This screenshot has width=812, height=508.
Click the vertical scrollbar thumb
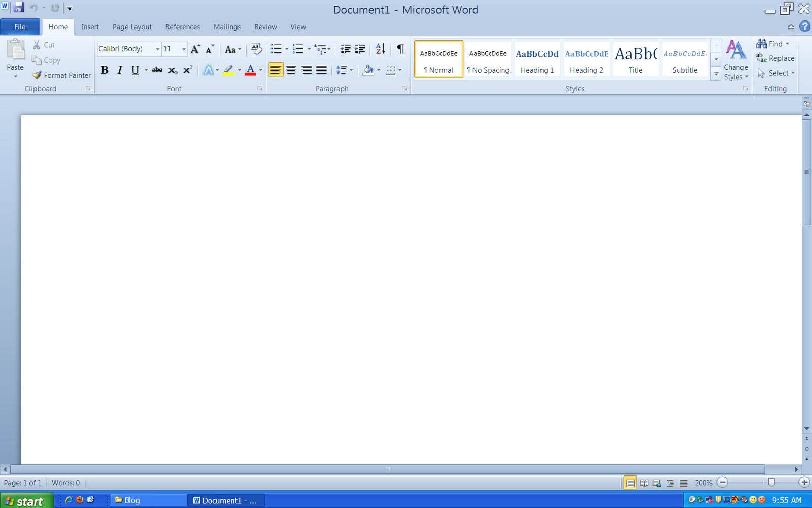807,172
